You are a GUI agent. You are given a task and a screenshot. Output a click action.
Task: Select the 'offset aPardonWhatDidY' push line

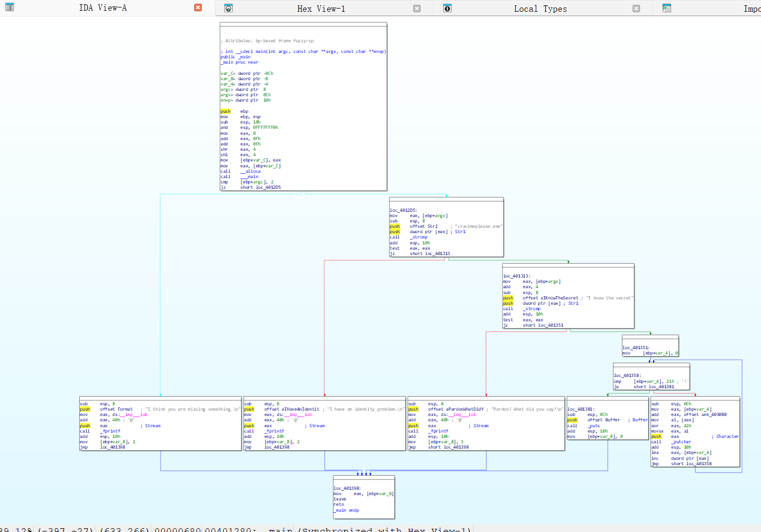click(x=486, y=409)
